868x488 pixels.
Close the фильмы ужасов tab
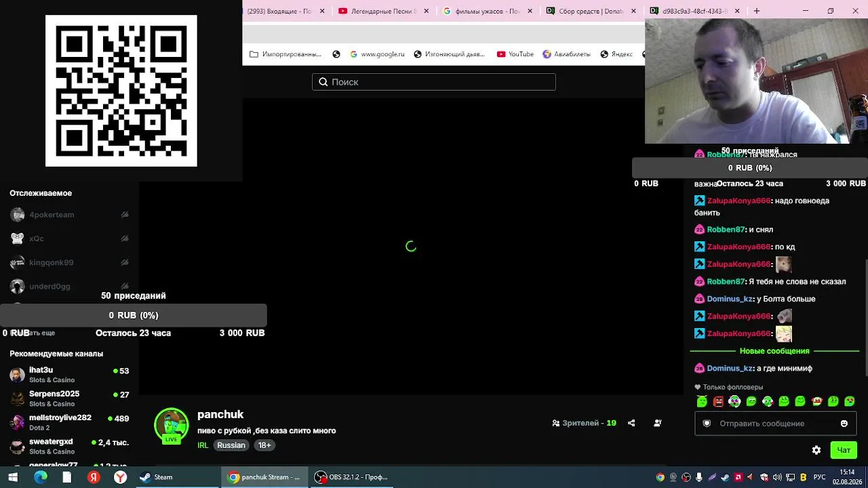[530, 11]
